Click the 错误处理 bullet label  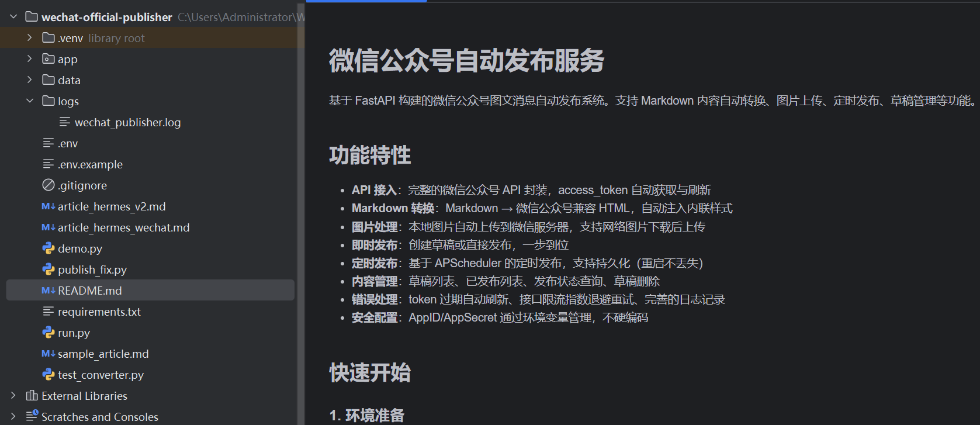(x=375, y=299)
